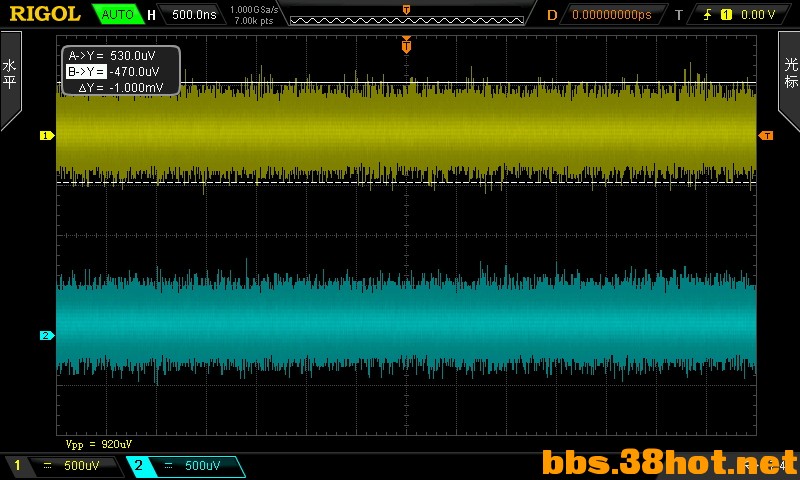The width and height of the screenshot is (800, 480).
Task: Click the 1.000GSa/s sample rate readout
Action: pos(254,9)
